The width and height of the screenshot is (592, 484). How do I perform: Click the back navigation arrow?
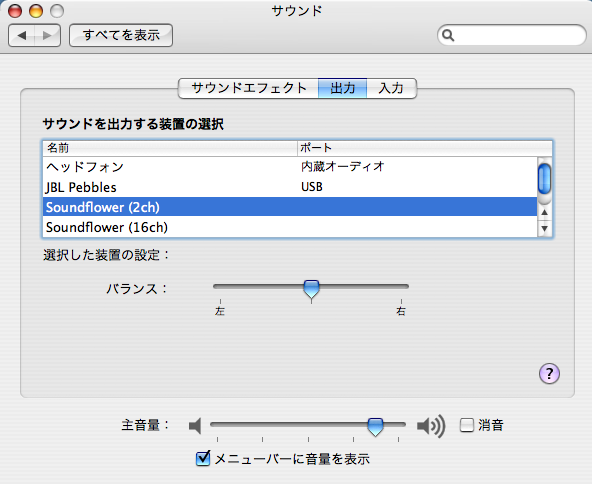point(22,35)
